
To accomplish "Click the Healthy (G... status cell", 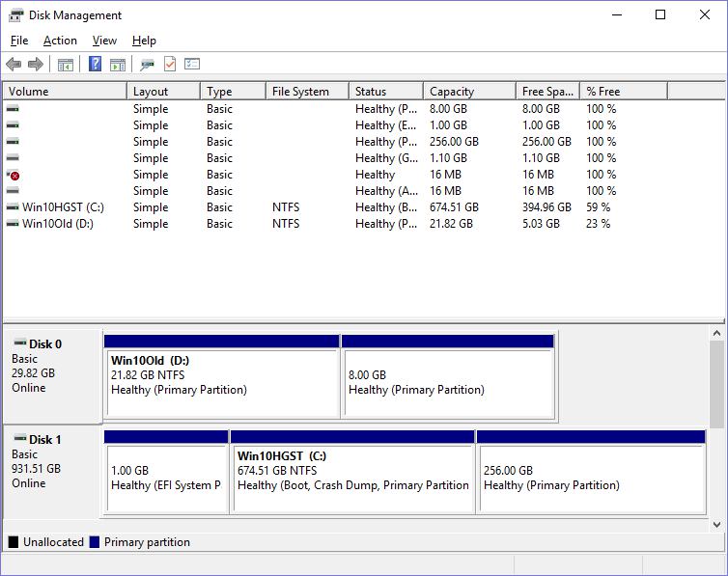I will click(386, 158).
